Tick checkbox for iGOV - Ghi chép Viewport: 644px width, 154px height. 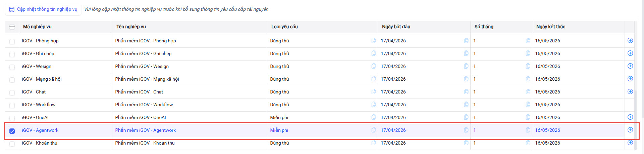click(x=12, y=54)
